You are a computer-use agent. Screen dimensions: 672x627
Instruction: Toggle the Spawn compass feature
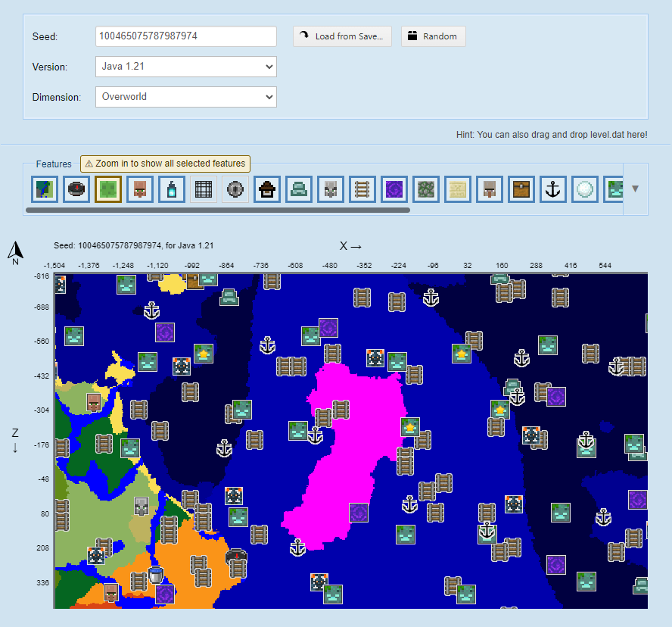pyautogui.click(x=76, y=189)
